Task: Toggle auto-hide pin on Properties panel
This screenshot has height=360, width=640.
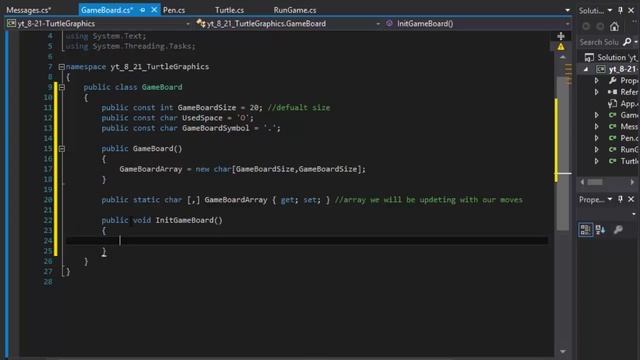Action: pyautogui.click(x=620, y=199)
